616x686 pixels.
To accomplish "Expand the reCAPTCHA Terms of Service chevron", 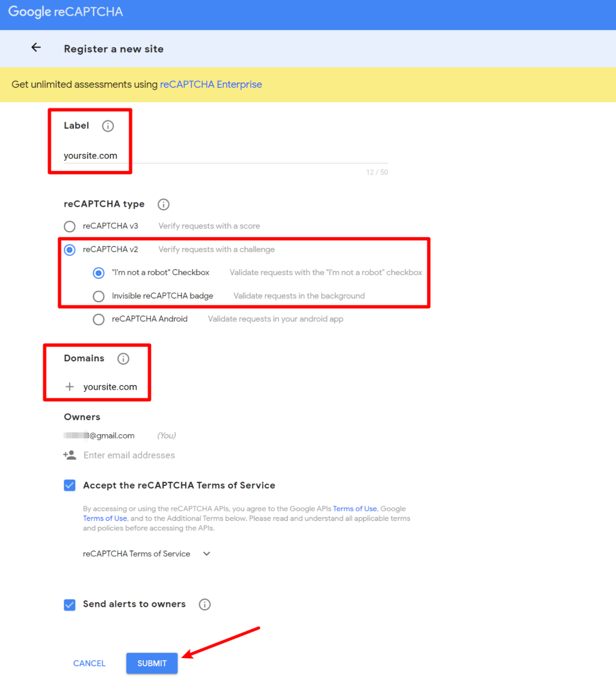I will point(207,554).
